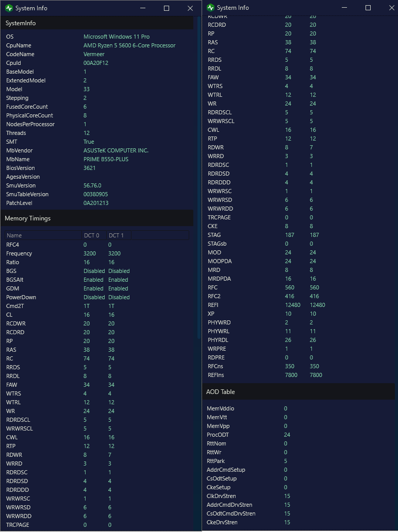This screenshot has height=532, width=398.
Task: Click the DCT 1 column header
Action: click(x=117, y=235)
